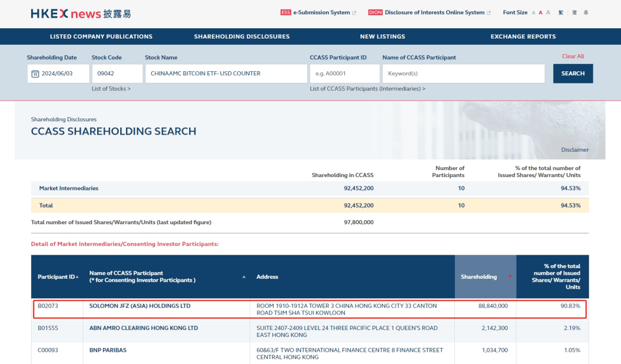Screen dimensions: 621x364
Task: Sort by Shareholding column red arrow
Action: tap(510, 277)
